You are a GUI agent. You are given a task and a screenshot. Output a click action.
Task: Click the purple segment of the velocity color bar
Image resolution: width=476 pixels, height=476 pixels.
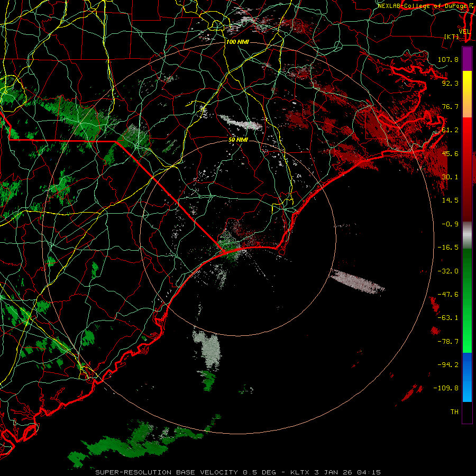tap(467, 59)
